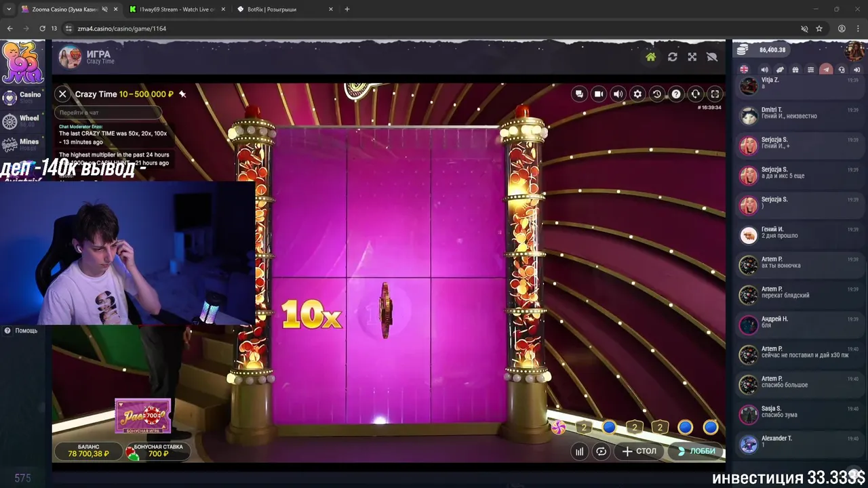Image resolution: width=868 pixels, height=488 pixels.
Task: Go to casino home via green house icon
Action: pyautogui.click(x=650, y=57)
